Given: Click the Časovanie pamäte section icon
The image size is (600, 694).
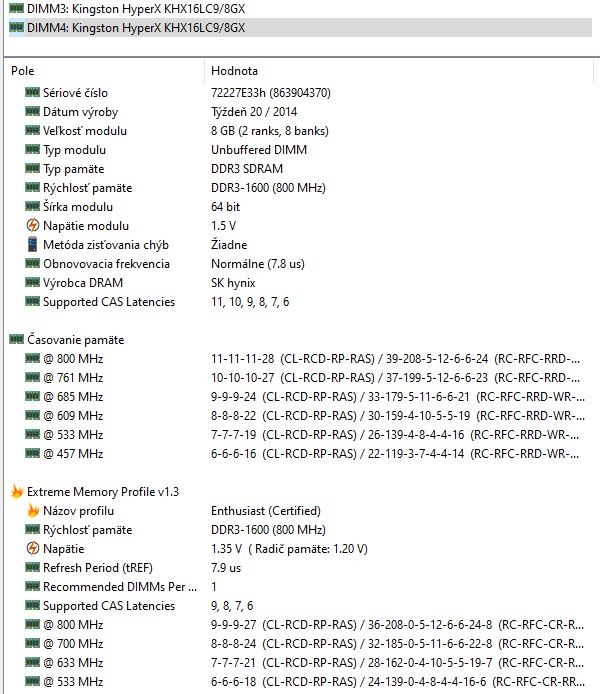Looking at the screenshot, I should [16, 339].
